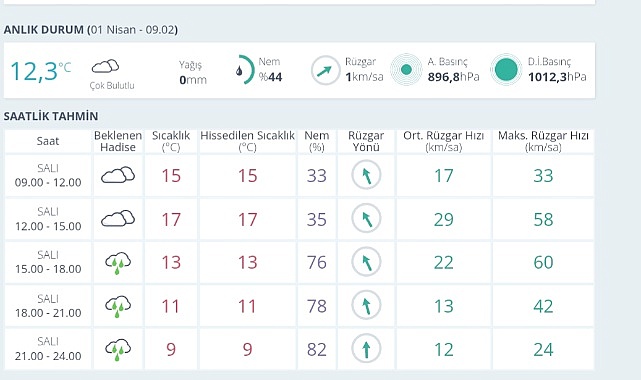Screen dimensions: 641x380
Task: Click the SALI 09.00 - 12.00 time cell
Action: (48, 175)
